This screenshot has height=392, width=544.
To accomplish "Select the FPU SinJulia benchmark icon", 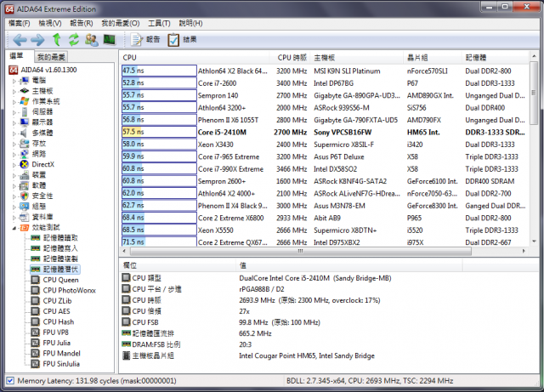I will [x=35, y=364].
